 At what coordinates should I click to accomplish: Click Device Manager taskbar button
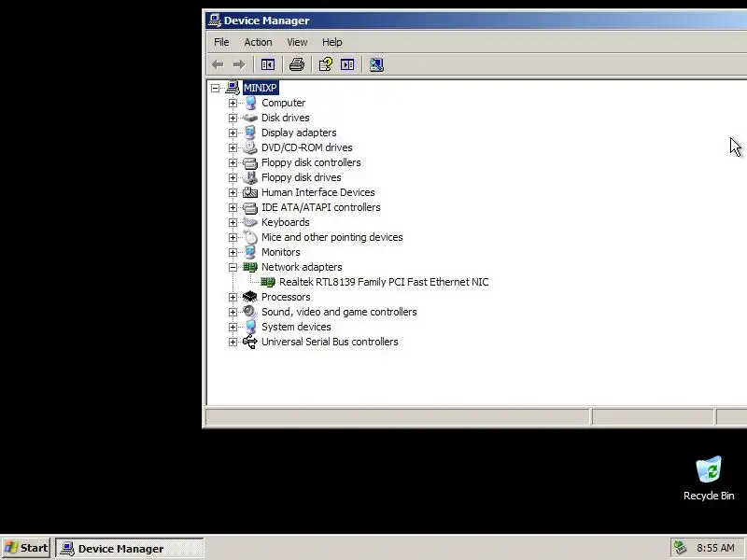pos(130,548)
